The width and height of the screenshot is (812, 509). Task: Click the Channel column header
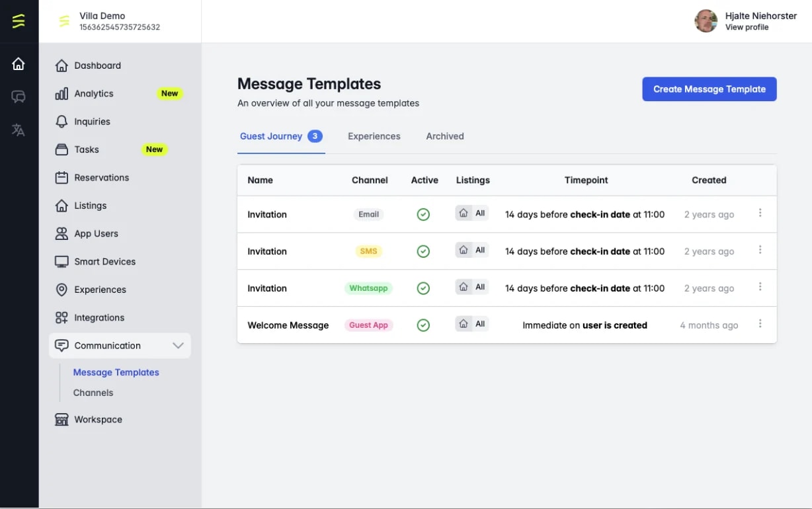click(370, 180)
